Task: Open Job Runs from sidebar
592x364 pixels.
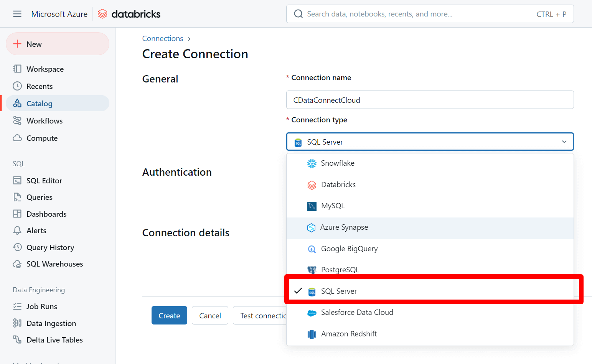Action: coord(58,306)
